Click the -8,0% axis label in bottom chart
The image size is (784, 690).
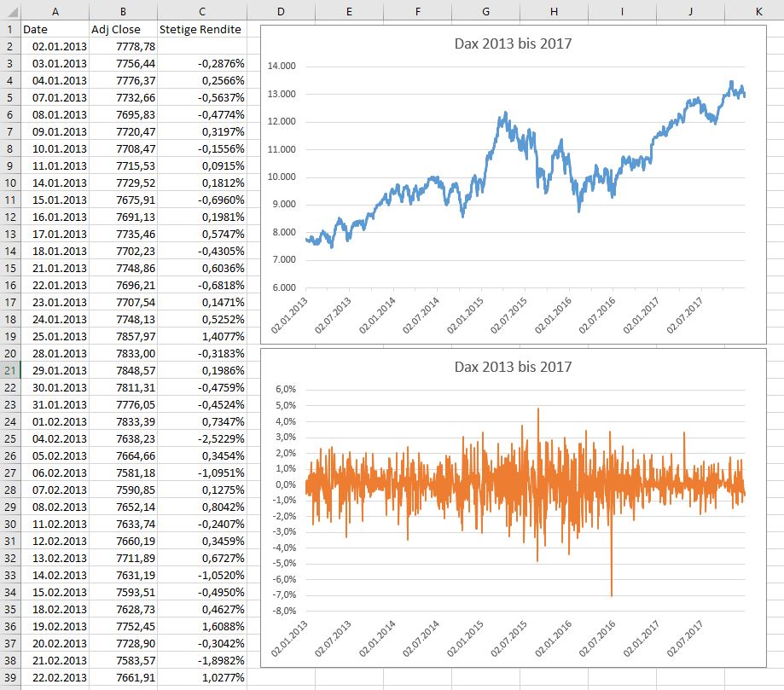pyautogui.click(x=284, y=611)
